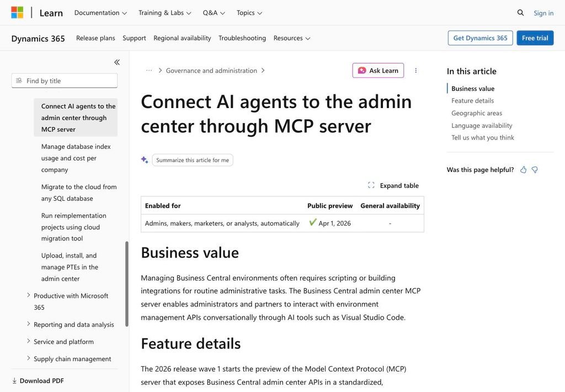Open the Troubleshooting menu item
This screenshot has height=392, width=565.
242,38
